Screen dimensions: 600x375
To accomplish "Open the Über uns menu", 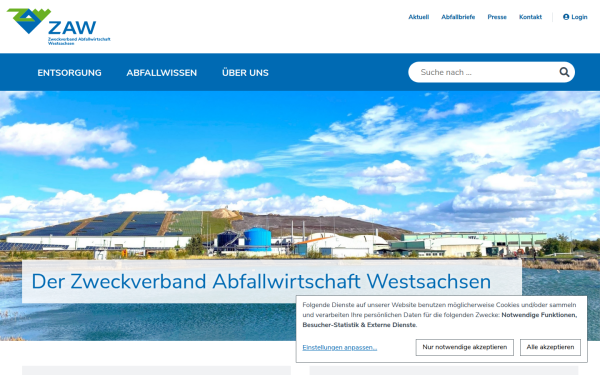I will coord(245,73).
